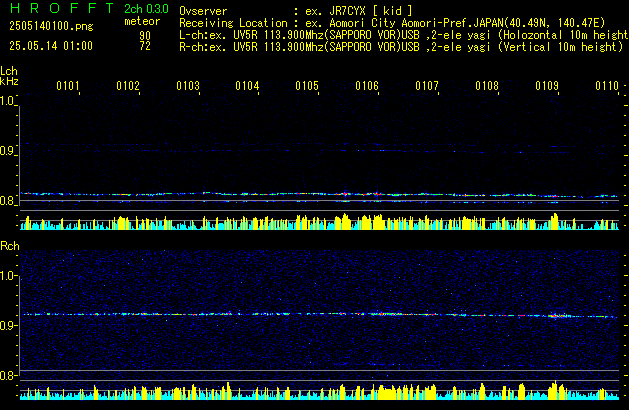
Task: Click the '2ch 0.3.0' version label
Action: click(x=146, y=9)
